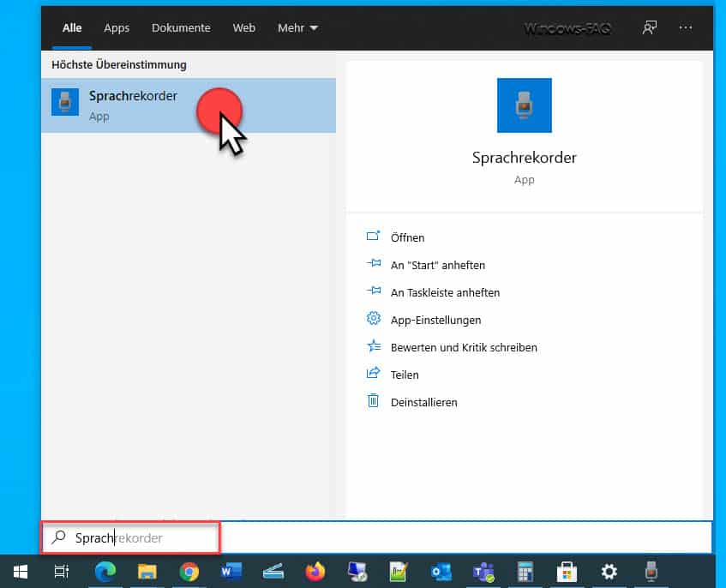Viewport: 726px width, 588px height.
Task: Open the green notepad app in taskbar
Action: click(x=399, y=572)
